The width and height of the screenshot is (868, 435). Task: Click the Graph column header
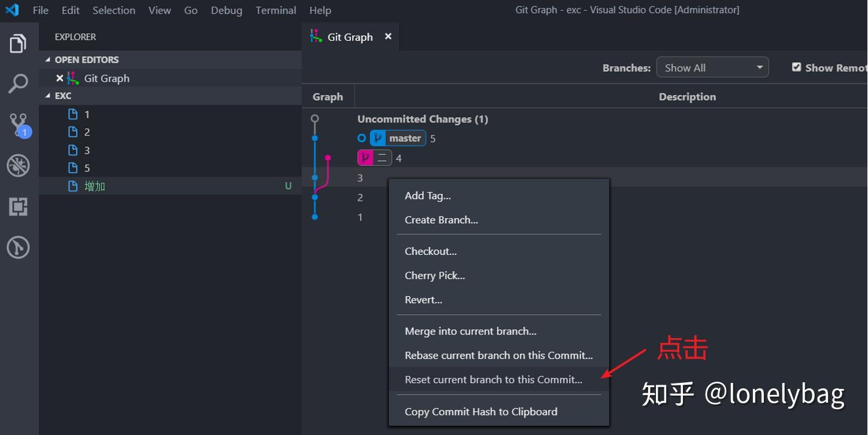tap(328, 96)
